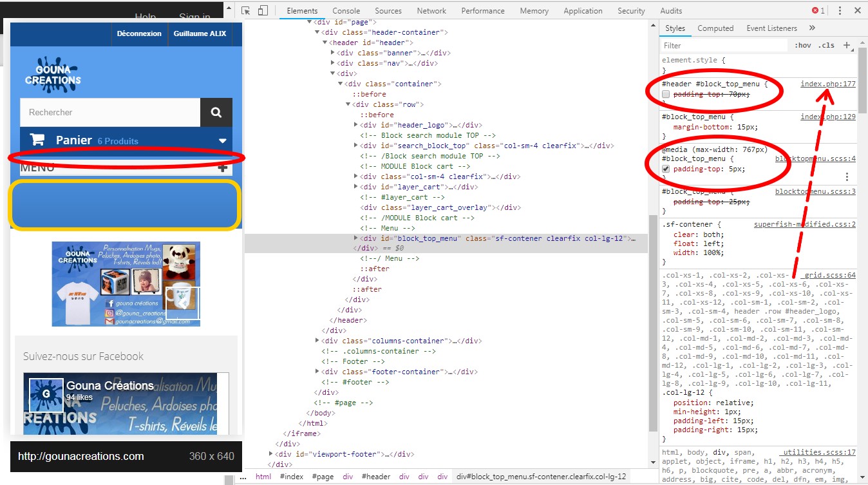
Task: Click the magnifier search button on site
Action: pos(216,112)
